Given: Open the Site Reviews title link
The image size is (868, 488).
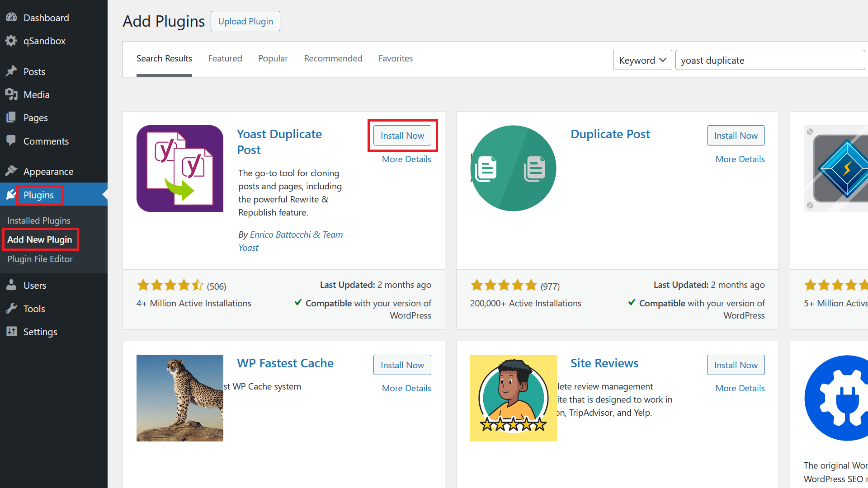Looking at the screenshot, I should [604, 363].
